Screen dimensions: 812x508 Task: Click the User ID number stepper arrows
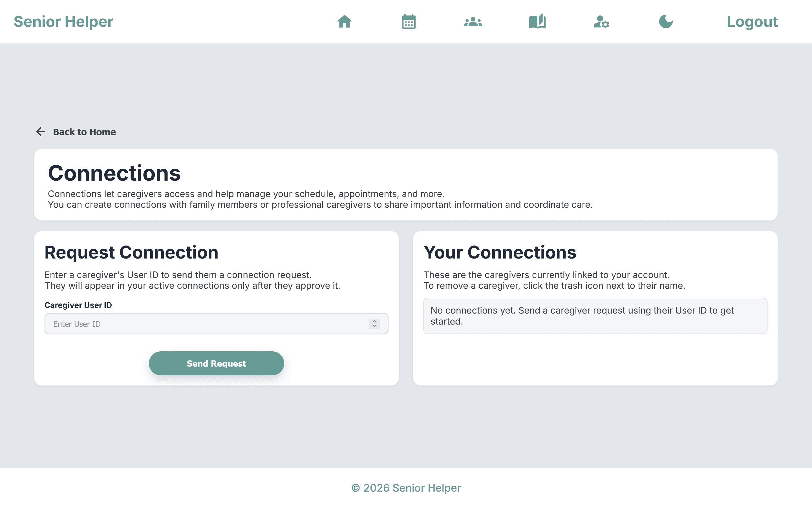coord(374,324)
